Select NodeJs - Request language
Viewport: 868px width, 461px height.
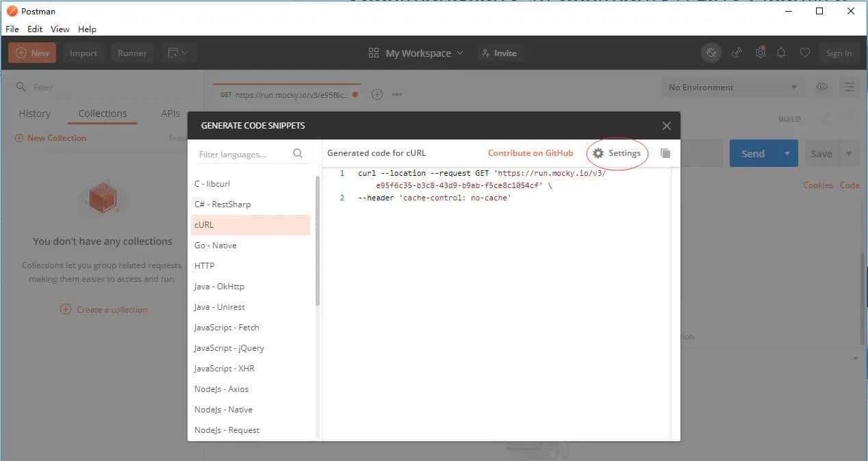click(251, 430)
